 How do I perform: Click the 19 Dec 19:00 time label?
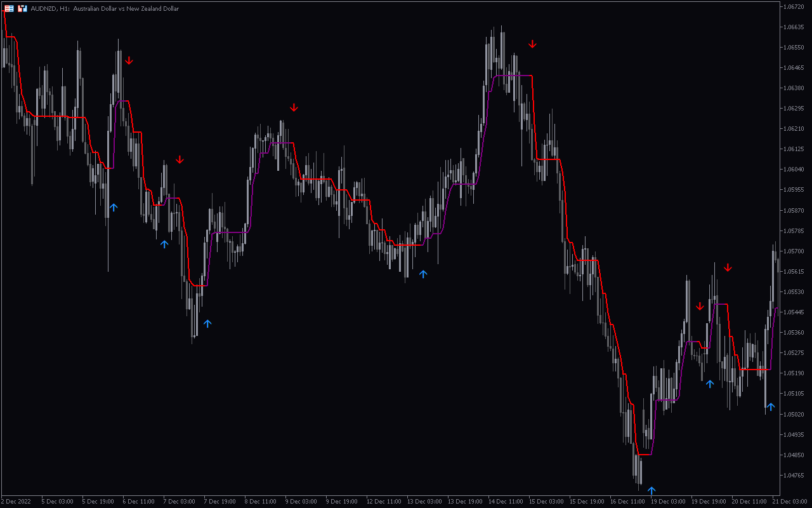[x=709, y=501]
